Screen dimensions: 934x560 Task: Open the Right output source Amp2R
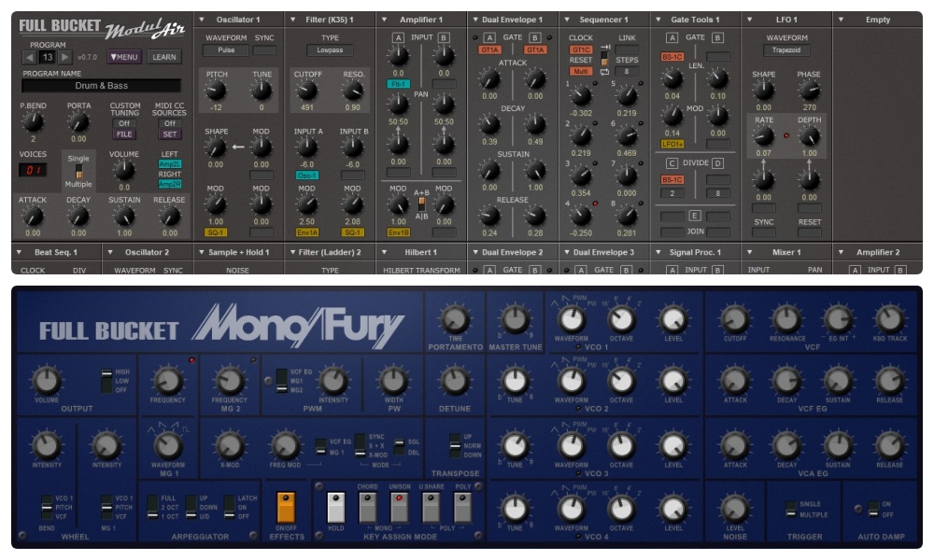click(170, 185)
